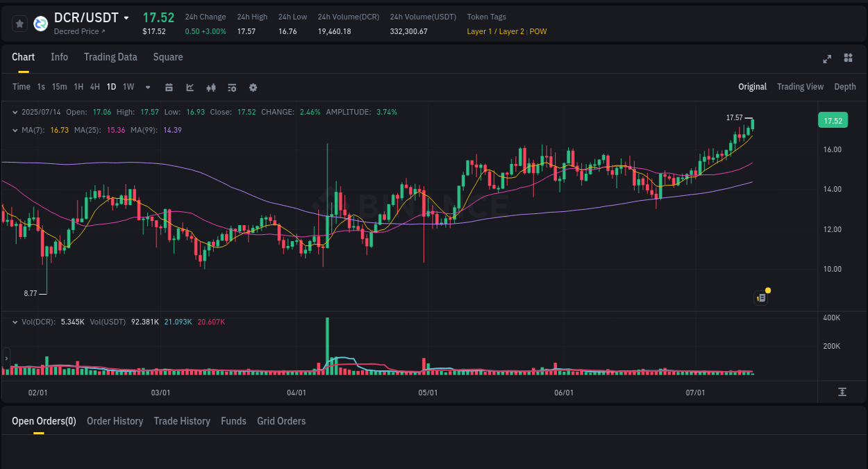Click the green 17.52 price tag
The height and width of the screenshot is (469, 868).
click(833, 120)
